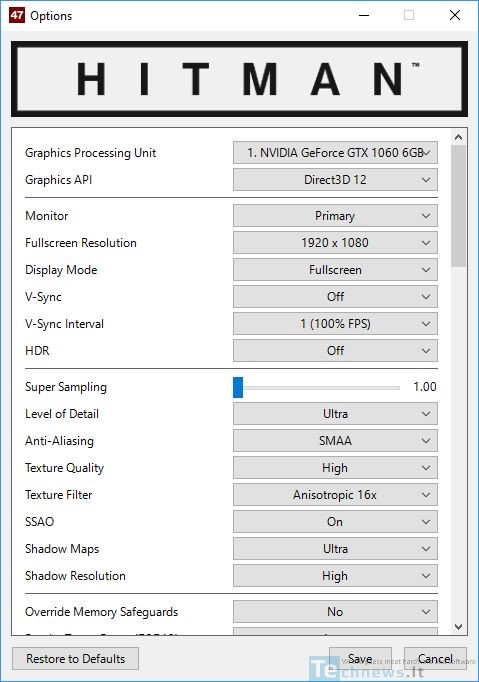Open the Graphics Processing Unit dropdown
Viewport: 479px width, 682px height.
pos(335,153)
